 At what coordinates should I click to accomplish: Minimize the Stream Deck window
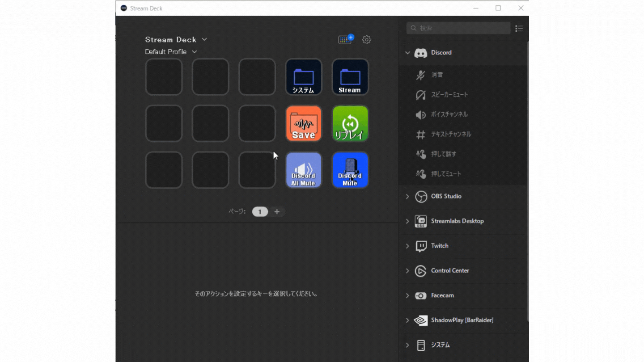coord(475,8)
